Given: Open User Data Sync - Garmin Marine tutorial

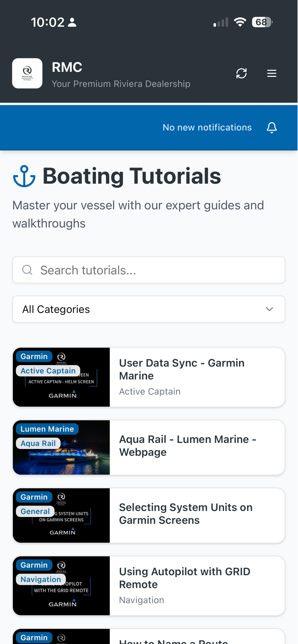Looking at the screenshot, I should point(149,378).
